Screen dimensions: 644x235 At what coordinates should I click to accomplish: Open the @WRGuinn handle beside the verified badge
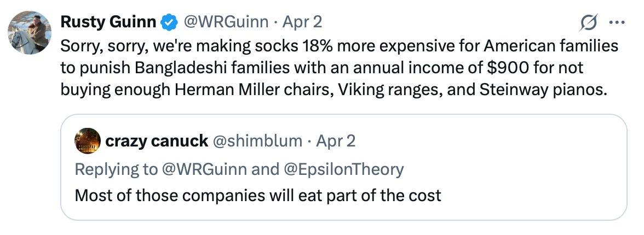point(225,22)
